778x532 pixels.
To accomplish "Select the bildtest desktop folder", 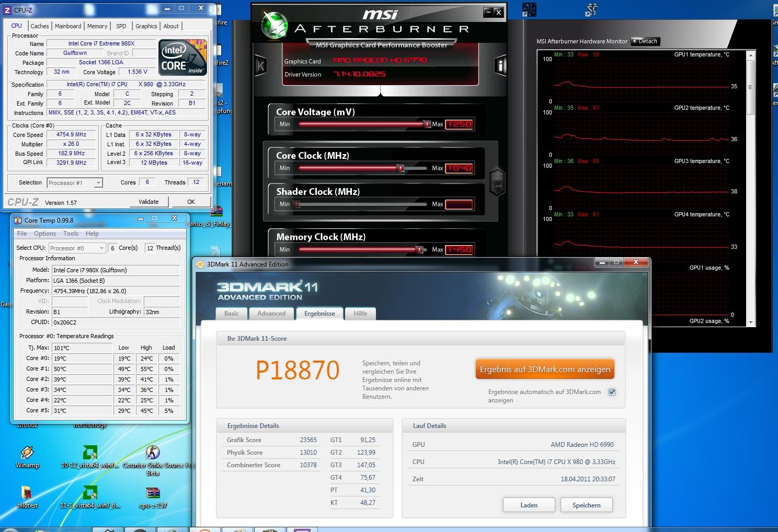I will [x=27, y=497].
